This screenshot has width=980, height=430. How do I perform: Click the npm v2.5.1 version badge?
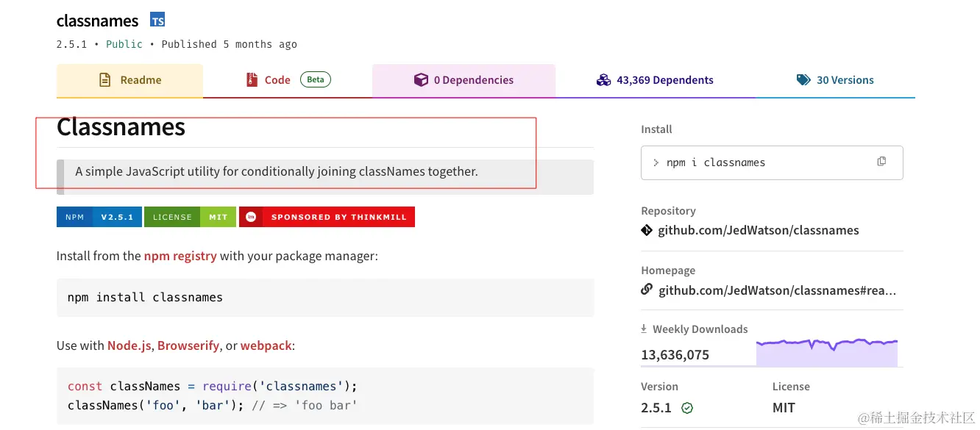[x=99, y=217]
